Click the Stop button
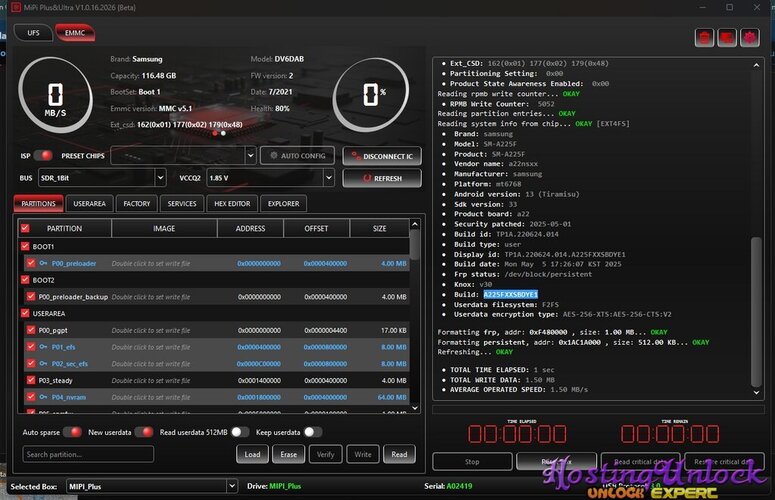The width and height of the screenshot is (775, 500). [472, 461]
